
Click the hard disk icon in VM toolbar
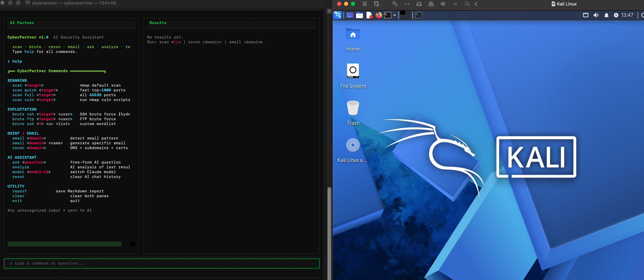pos(419,4)
